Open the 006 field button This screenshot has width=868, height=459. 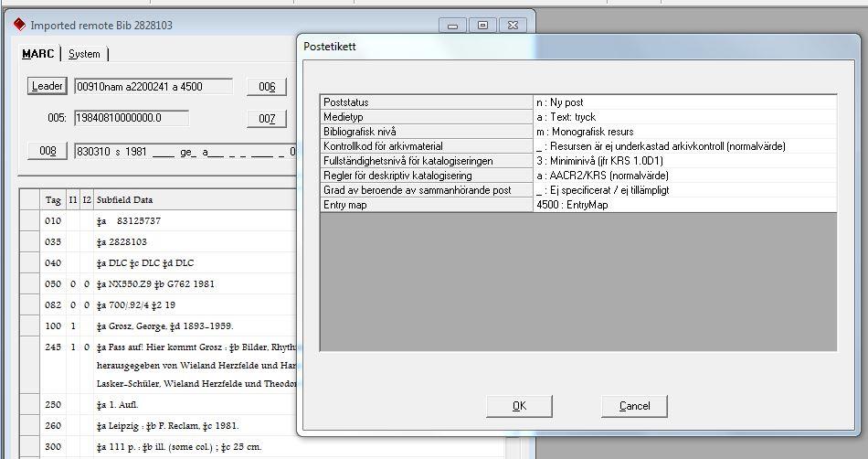[x=267, y=86]
